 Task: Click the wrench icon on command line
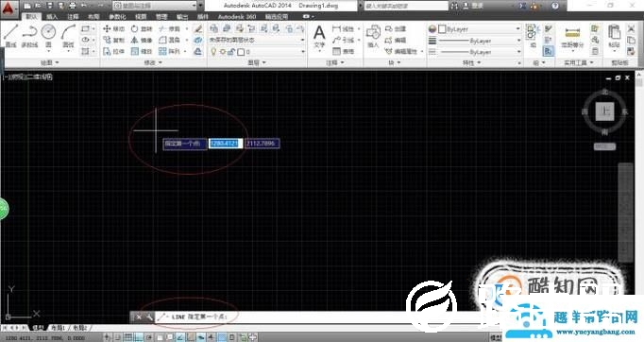click(x=148, y=316)
